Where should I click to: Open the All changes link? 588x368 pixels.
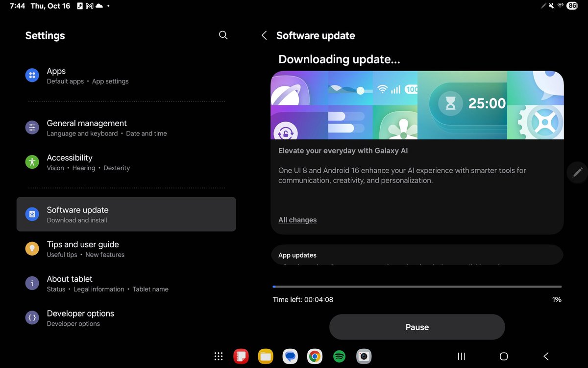click(297, 220)
